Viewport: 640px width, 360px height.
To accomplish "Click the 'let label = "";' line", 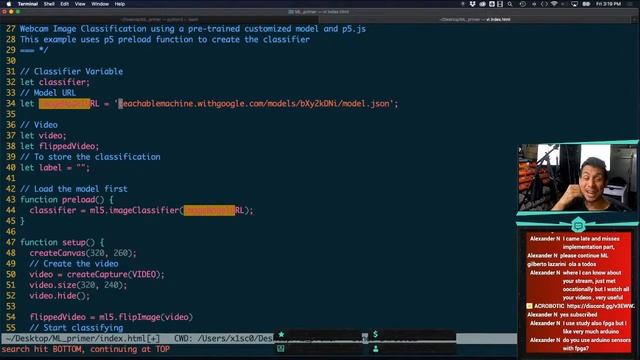I will 55,168.
